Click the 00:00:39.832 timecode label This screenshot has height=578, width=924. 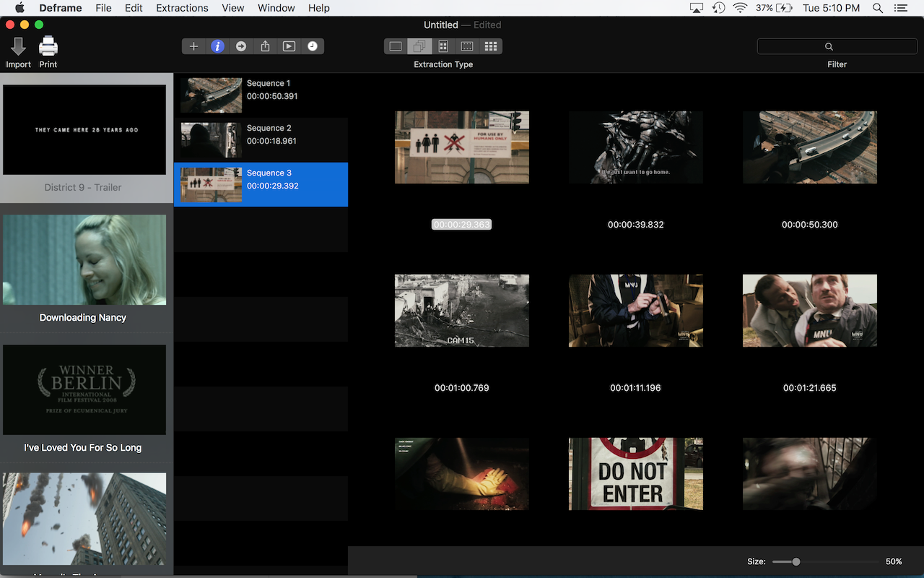636,225
